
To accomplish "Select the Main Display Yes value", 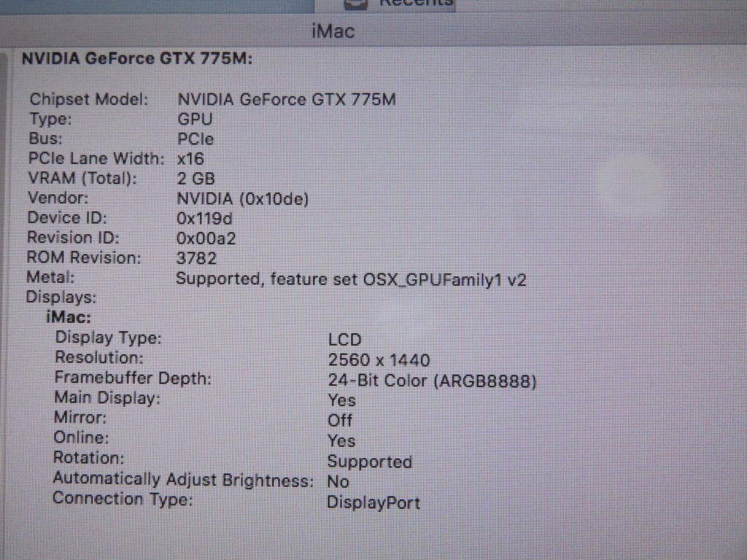I will coord(341,400).
